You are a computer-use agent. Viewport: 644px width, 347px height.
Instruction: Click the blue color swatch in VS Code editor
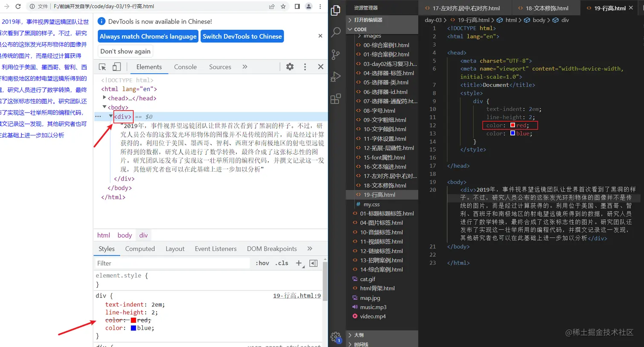(513, 133)
